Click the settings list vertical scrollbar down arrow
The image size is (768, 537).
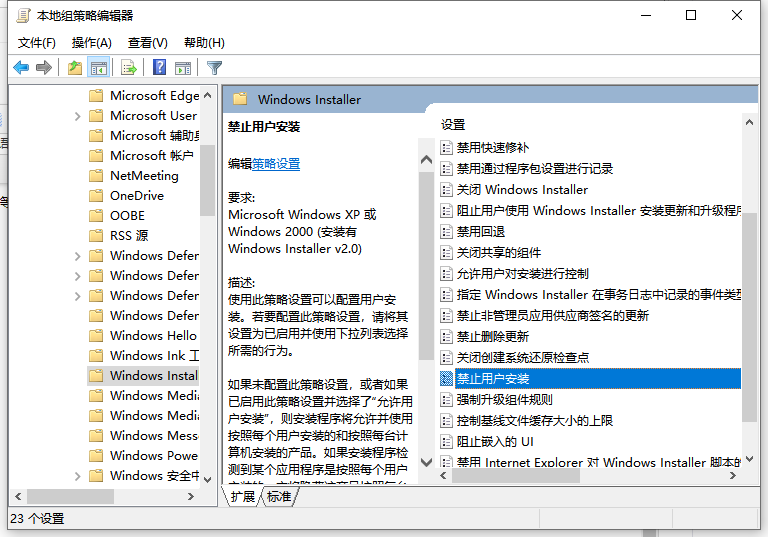(x=749, y=462)
